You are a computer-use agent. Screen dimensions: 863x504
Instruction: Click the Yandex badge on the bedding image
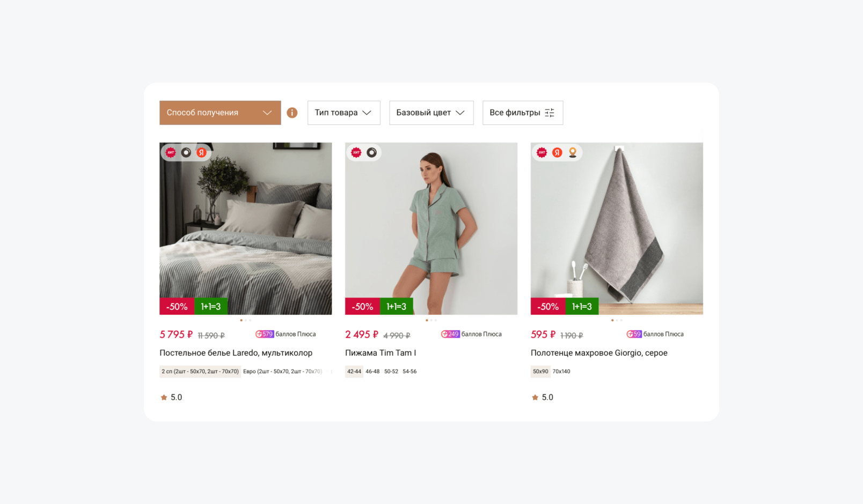click(x=201, y=153)
